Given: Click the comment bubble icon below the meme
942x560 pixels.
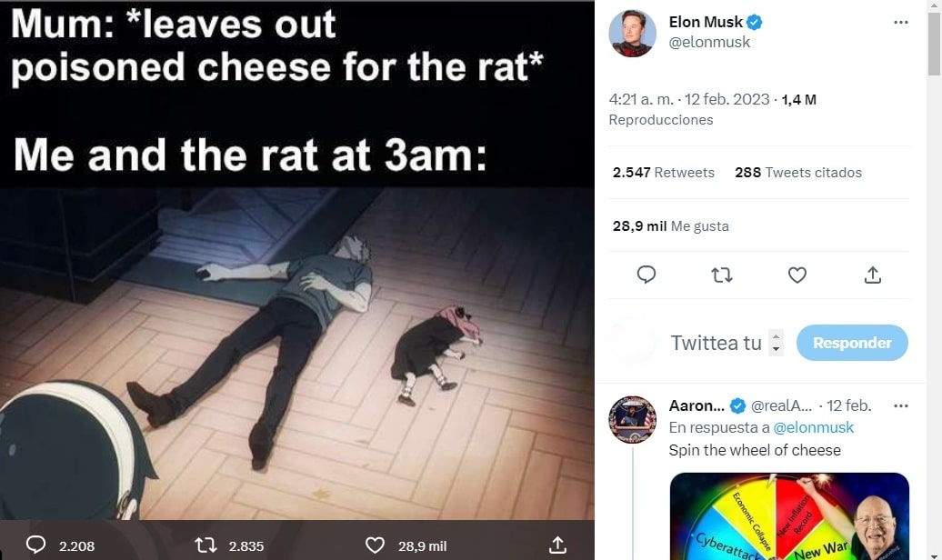Looking at the screenshot, I should [36, 545].
